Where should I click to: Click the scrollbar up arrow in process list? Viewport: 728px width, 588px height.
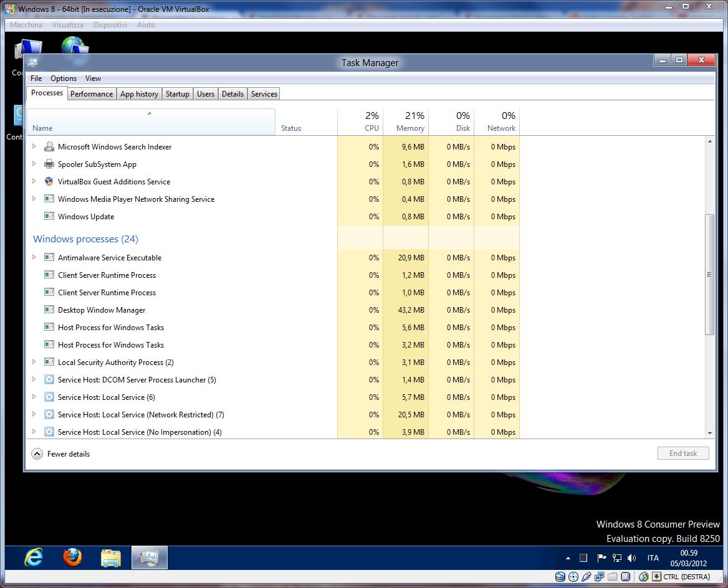pyautogui.click(x=709, y=141)
